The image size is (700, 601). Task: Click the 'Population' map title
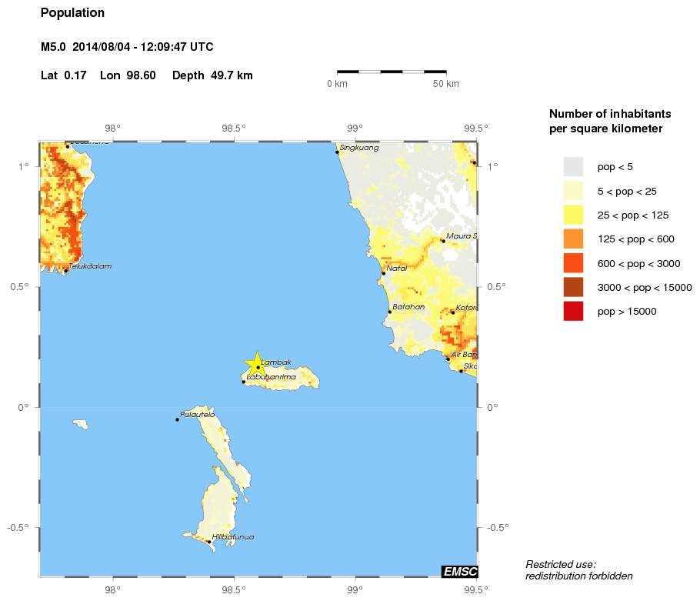[72, 13]
